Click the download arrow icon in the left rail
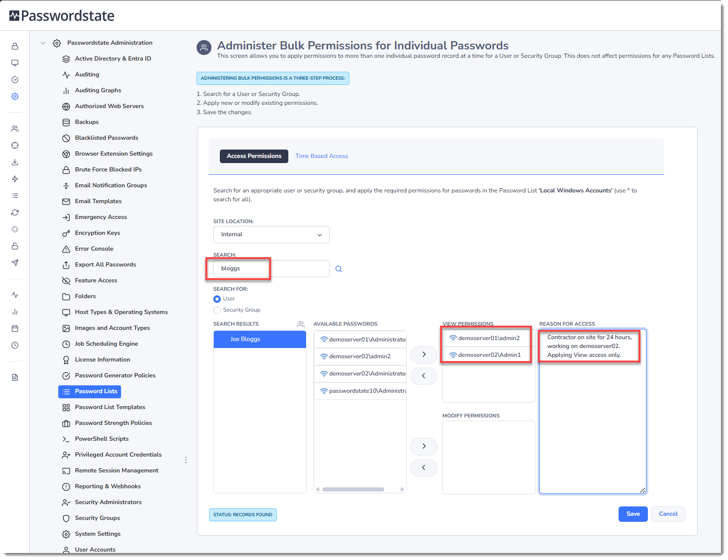This screenshot has height=560, width=728. (x=15, y=162)
